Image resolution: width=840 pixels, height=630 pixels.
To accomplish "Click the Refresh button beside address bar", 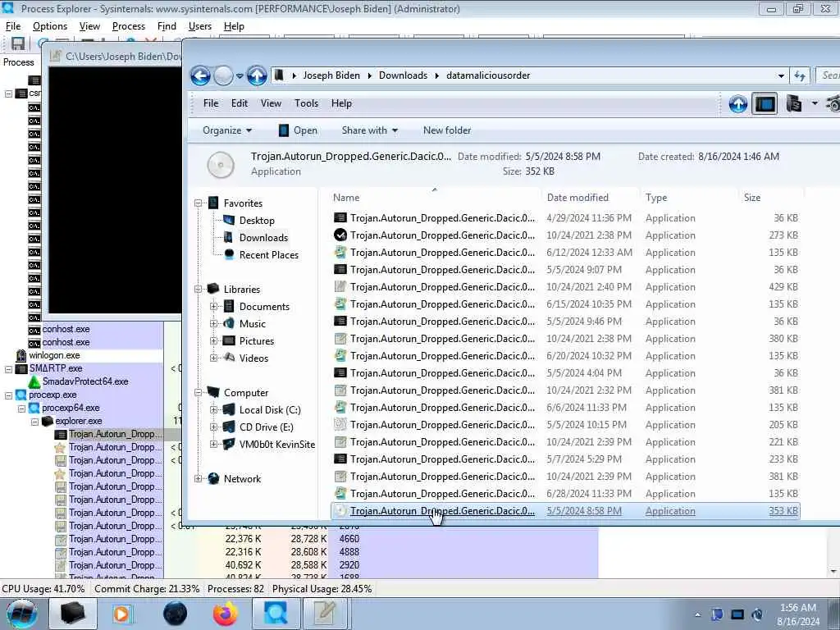I will (800, 75).
